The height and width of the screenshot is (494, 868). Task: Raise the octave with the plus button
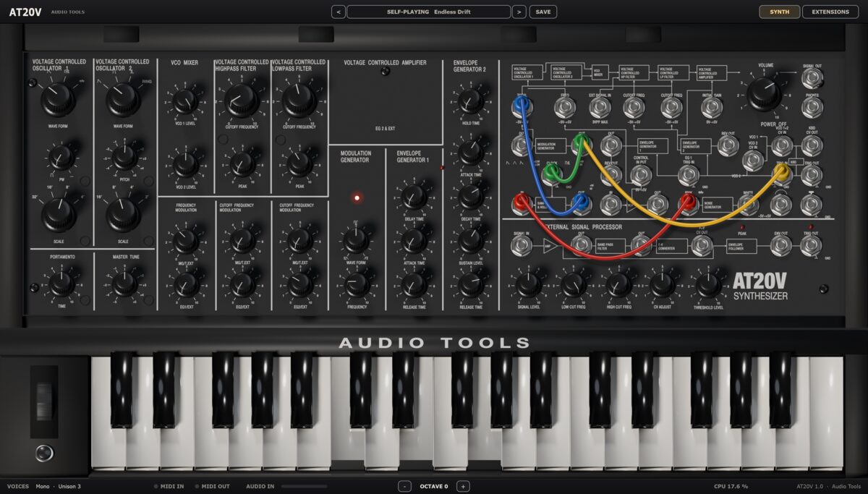(464, 487)
